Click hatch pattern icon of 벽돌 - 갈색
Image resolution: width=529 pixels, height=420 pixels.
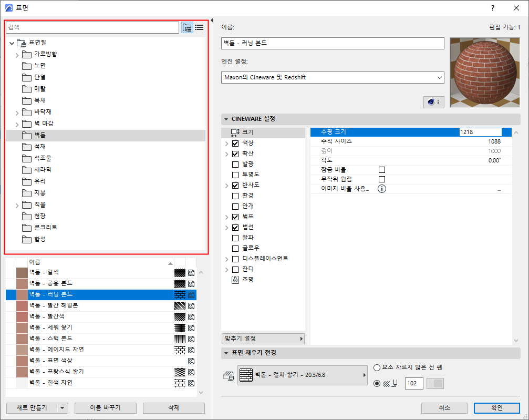pos(180,273)
